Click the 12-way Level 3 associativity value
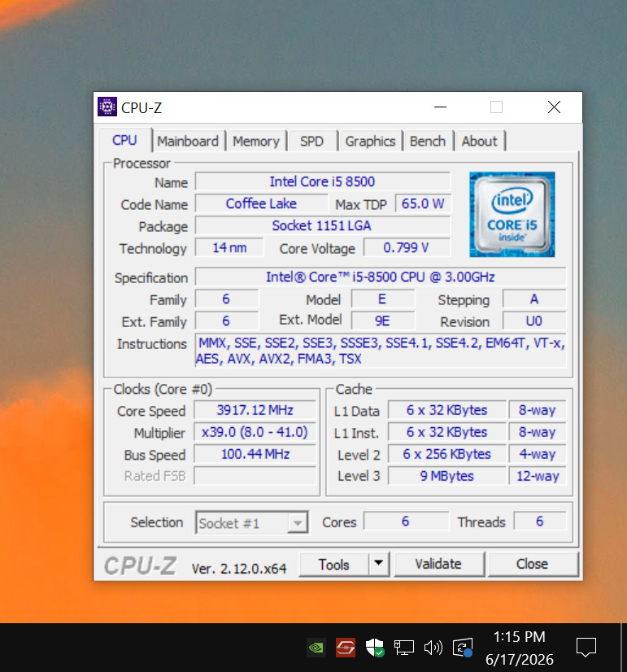Screen dimensions: 627x672 coord(538,475)
